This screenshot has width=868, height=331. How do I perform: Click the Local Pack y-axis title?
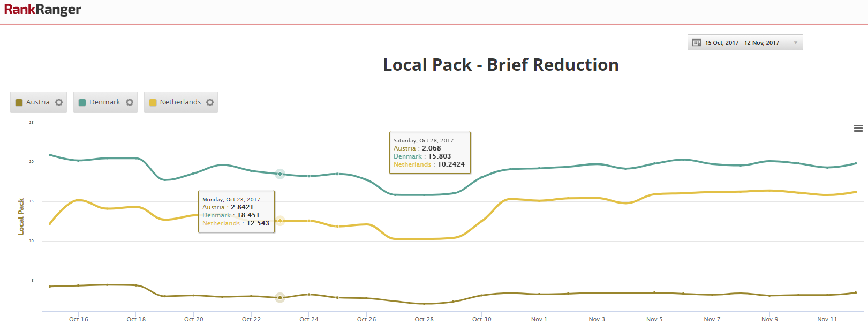(x=21, y=216)
